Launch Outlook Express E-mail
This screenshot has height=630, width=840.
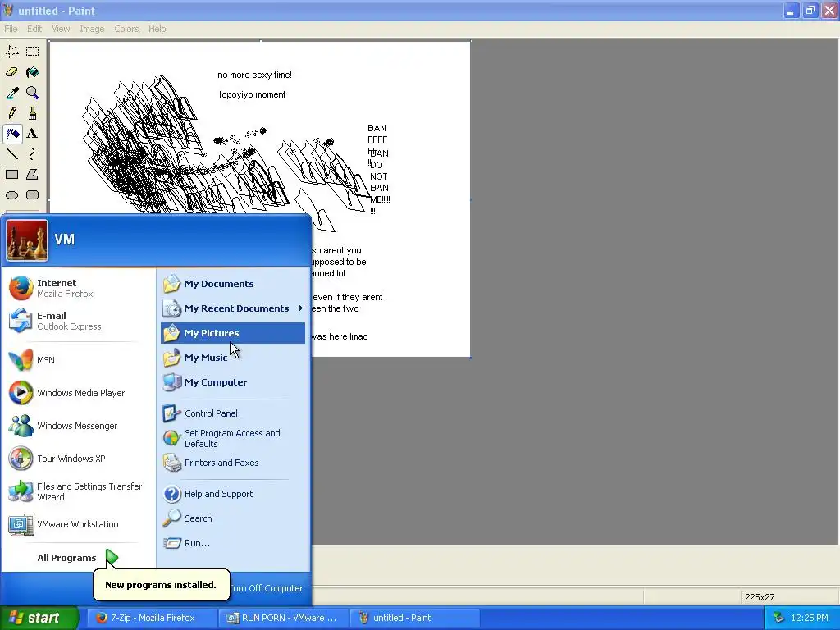[78, 321]
